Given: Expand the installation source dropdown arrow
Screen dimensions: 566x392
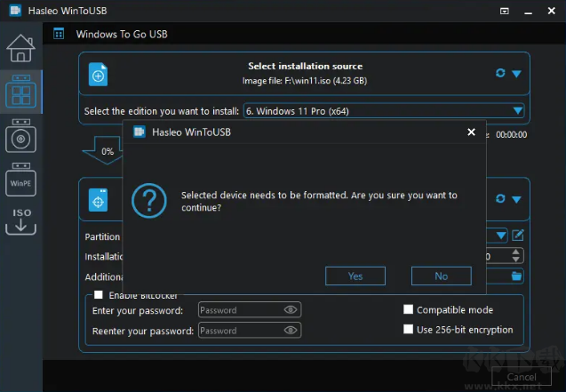Looking at the screenshot, I should pos(516,74).
